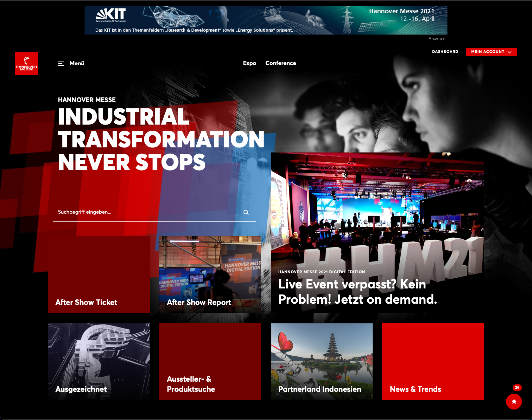The width and height of the screenshot is (532, 420).
Task: Click the Suchbegriff eingeben search field
Action: [x=146, y=212]
